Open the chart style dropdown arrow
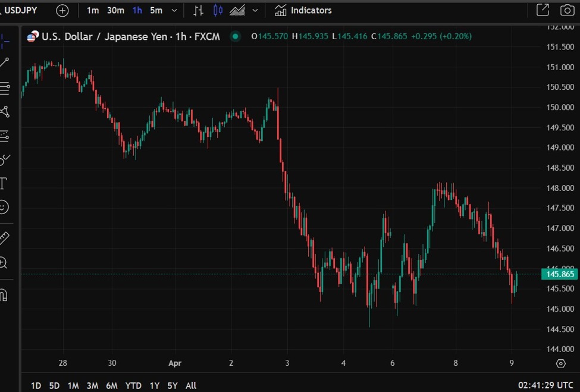 [255, 10]
